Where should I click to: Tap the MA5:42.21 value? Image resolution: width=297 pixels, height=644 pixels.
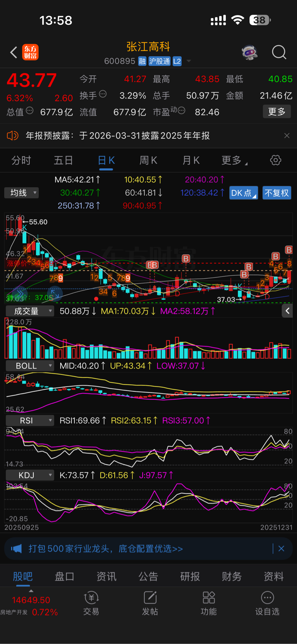[77, 179]
